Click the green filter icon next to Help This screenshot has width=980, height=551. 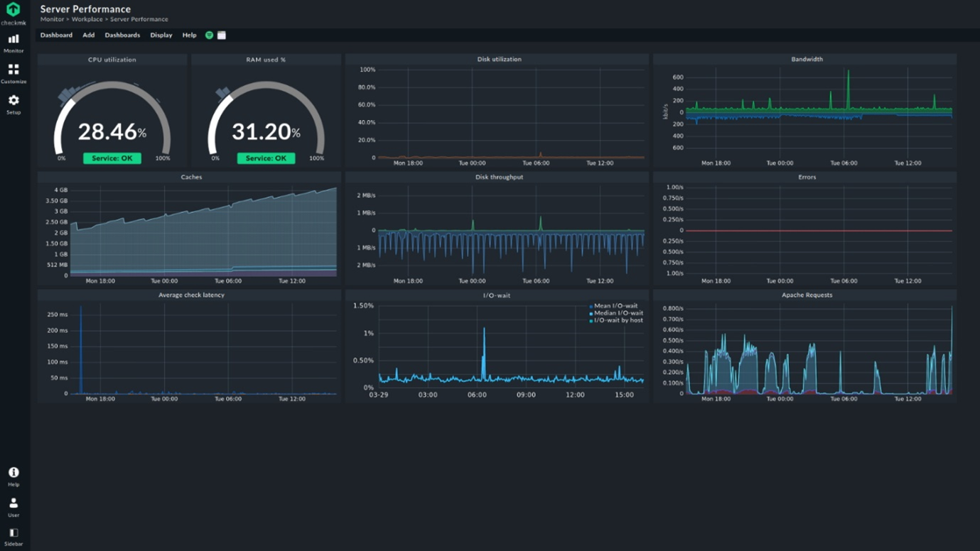tap(208, 34)
